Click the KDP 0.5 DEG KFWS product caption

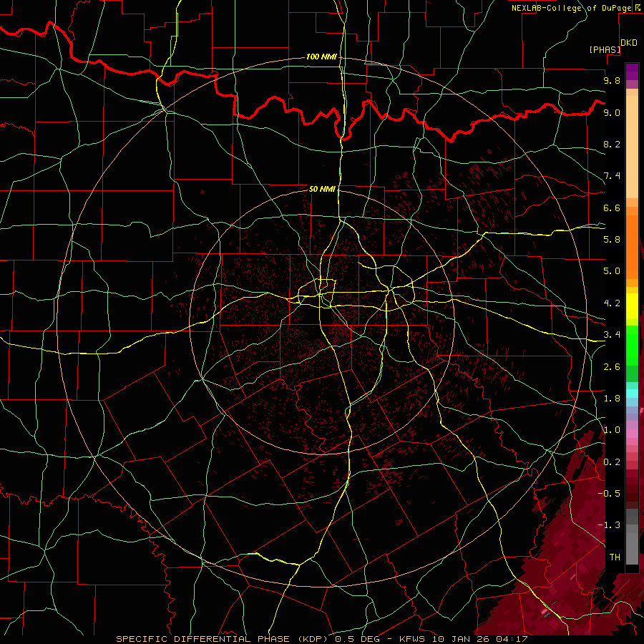point(322,639)
